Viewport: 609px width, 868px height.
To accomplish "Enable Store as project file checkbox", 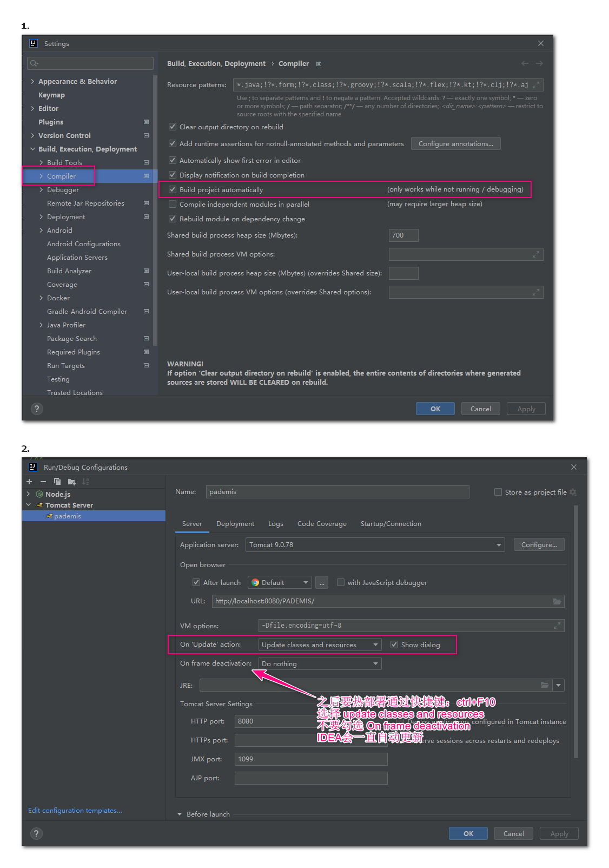I will (x=498, y=492).
